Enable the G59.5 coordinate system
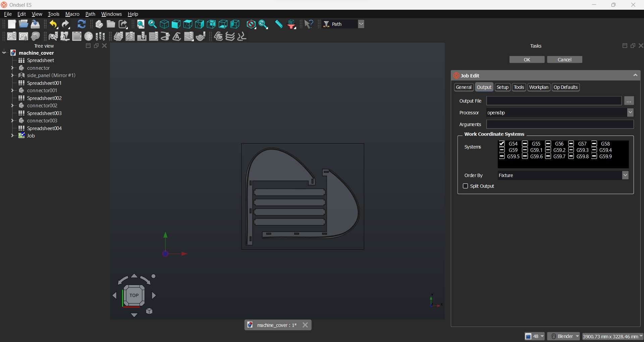644x342 pixels. point(502,157)
